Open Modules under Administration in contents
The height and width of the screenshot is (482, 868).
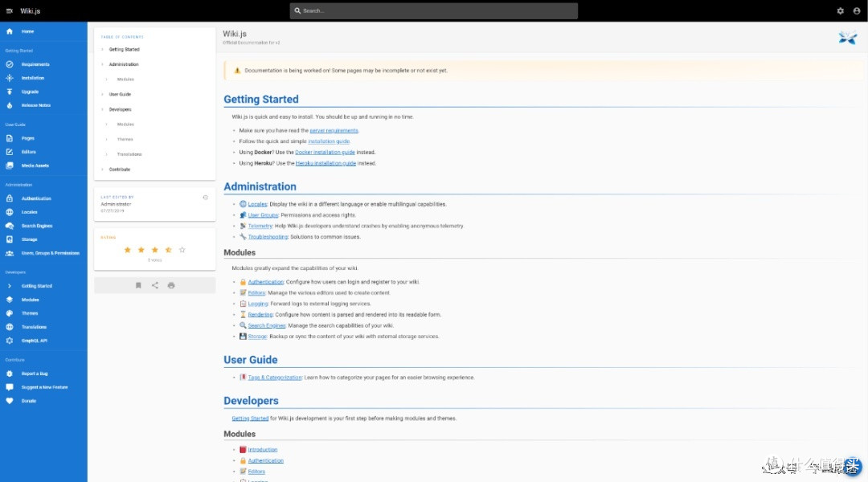[125, 80]
